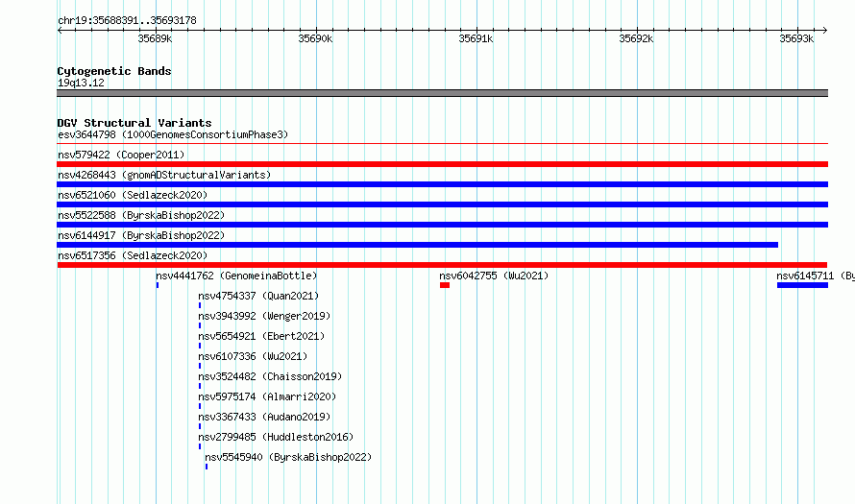
Task: Open the nsv6107336 (Wu2021) label
Action: [x=253, y=356]
